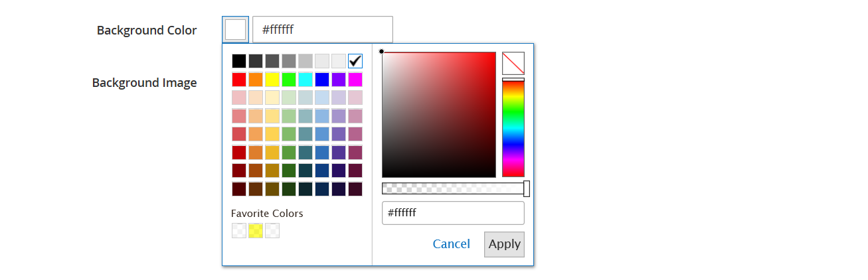Select the pure blue palette swatch
Image resolution: width=868 pixels, height=280 pixels.
322,80
